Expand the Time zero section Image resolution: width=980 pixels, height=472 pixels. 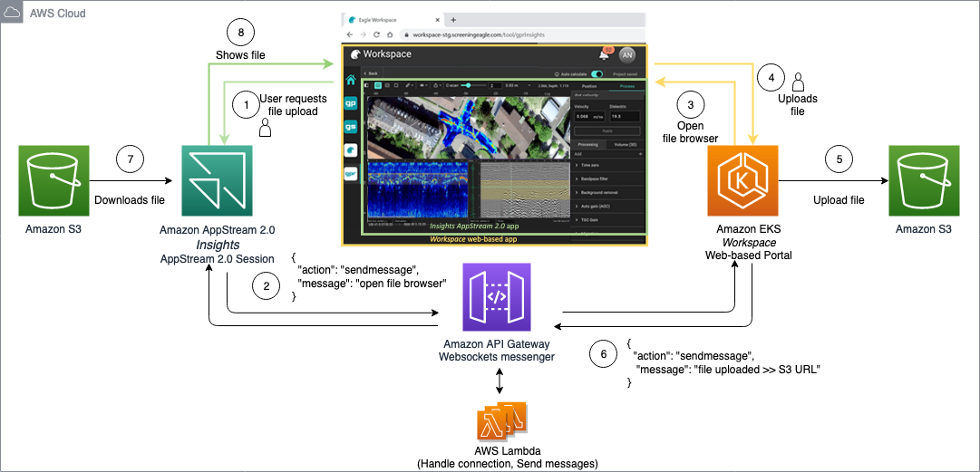point(608,166)
